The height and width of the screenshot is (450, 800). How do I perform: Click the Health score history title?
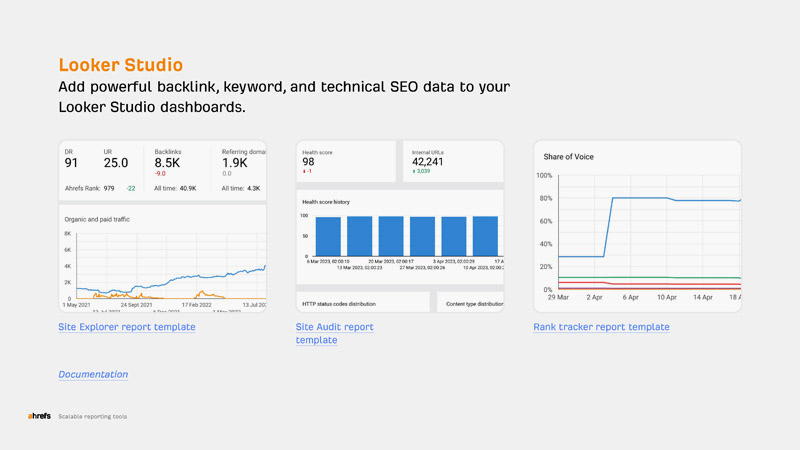tap(326, 202)
